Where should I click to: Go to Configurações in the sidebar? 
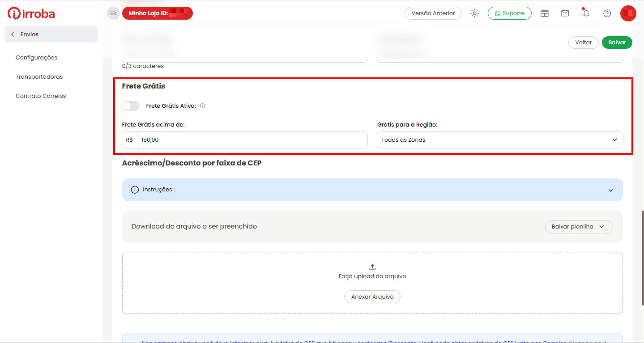coord(36,58)
